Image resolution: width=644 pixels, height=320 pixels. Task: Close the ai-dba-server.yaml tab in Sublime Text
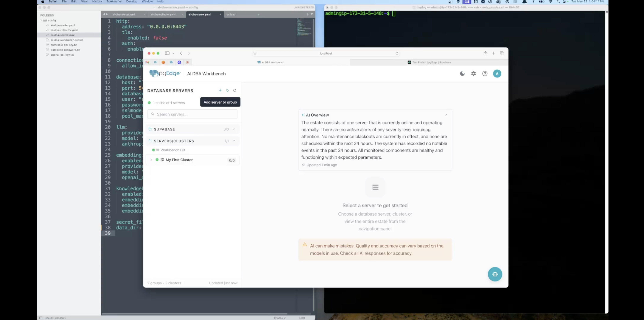(x=221, y=14)
